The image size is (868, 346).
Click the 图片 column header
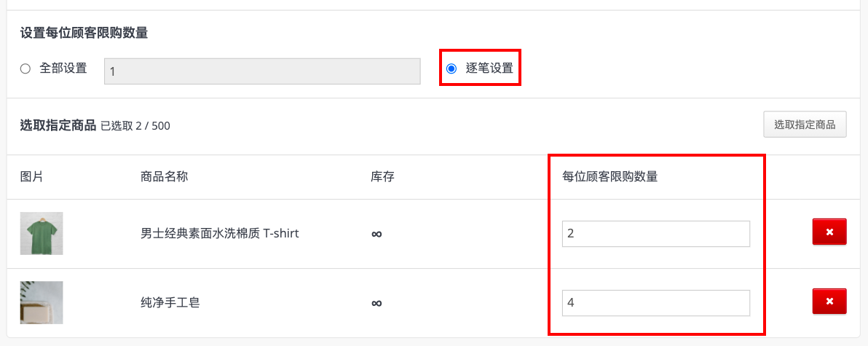(31, 177)
